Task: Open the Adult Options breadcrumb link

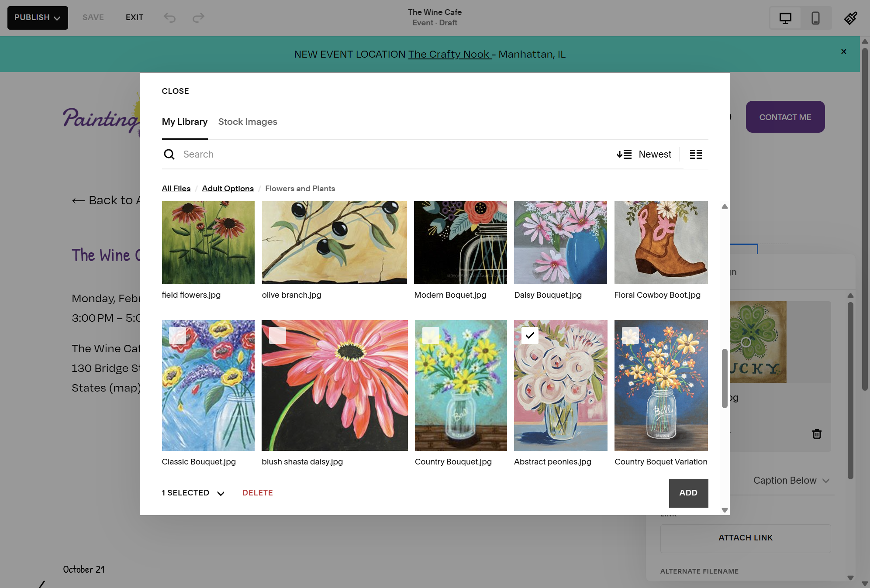Action: 228,189
